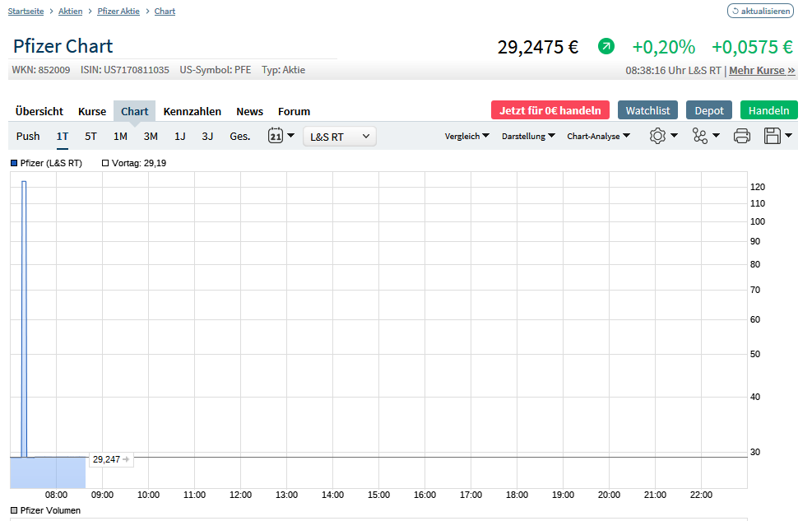Expand the Chart-Analyse menu
This screenshot has height=521, width=812.
[x=598, y=136]
